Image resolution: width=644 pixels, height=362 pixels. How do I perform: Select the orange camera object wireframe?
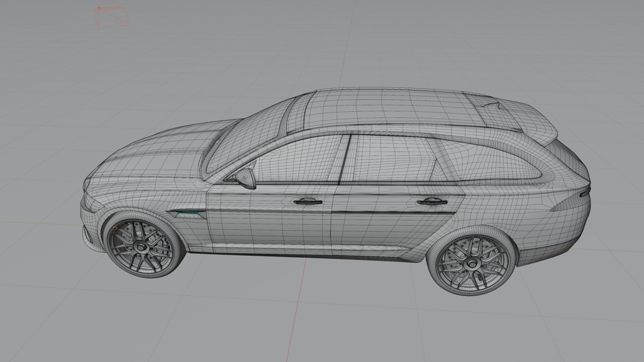pos(112,15)
